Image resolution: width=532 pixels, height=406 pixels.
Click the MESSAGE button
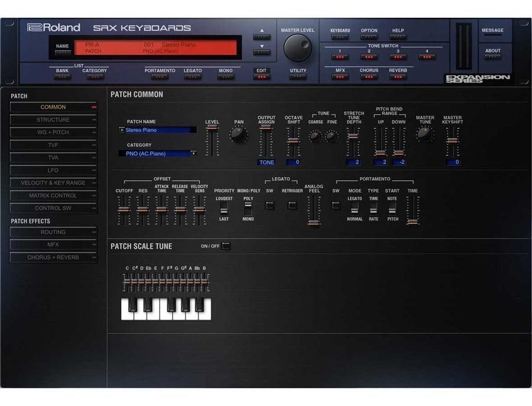click(x=492, y=35)
